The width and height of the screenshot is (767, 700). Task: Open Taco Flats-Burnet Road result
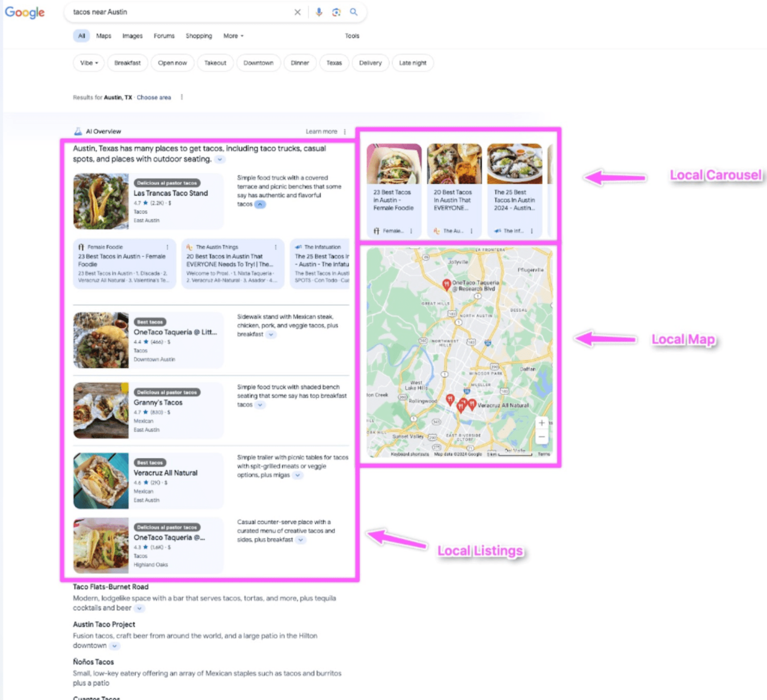coord(111,587)
